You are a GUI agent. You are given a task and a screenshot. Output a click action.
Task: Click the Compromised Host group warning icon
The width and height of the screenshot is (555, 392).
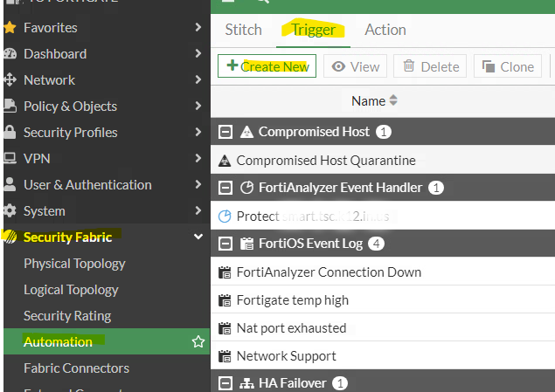coord(246,132)
